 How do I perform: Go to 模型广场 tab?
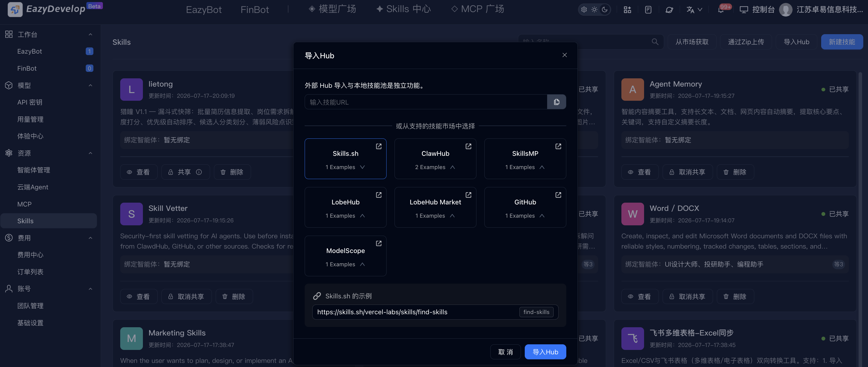click(332, 9)
